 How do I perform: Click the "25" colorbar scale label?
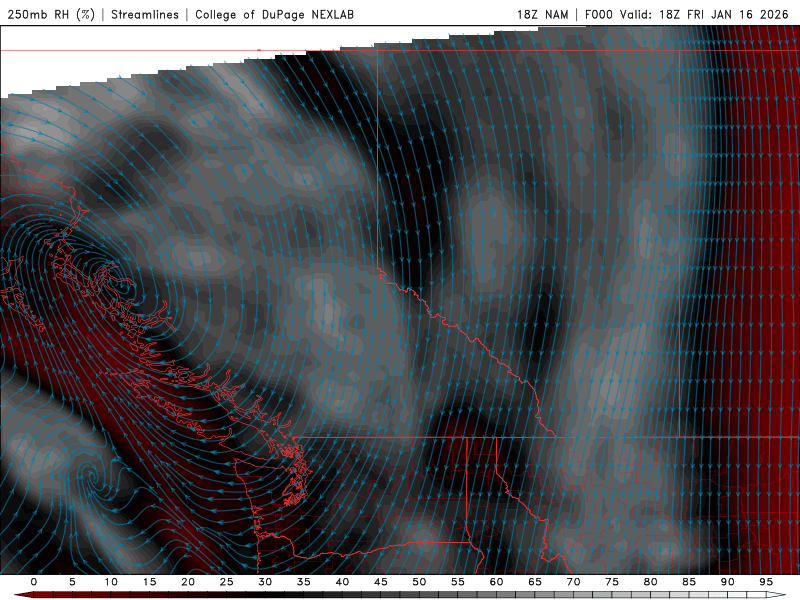tap(227, 582)
